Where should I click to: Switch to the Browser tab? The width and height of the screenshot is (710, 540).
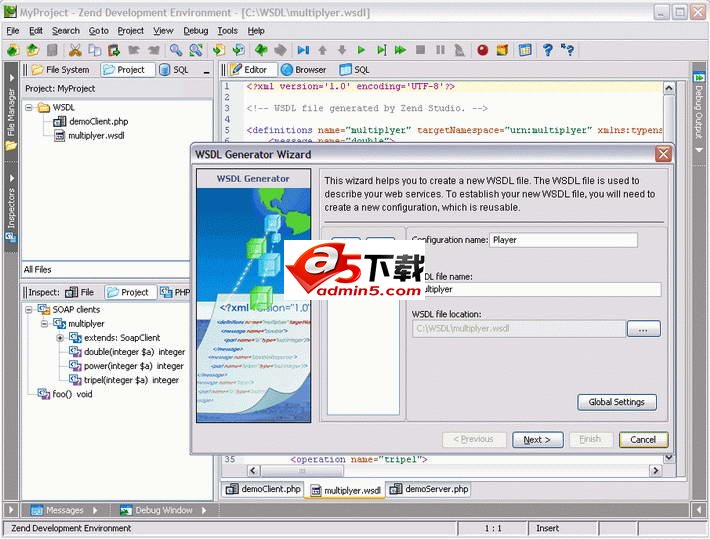(303, 70)
